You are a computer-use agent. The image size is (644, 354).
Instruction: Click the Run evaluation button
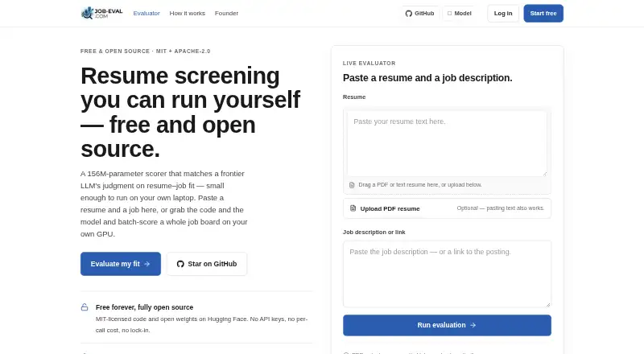click(447, 325)
